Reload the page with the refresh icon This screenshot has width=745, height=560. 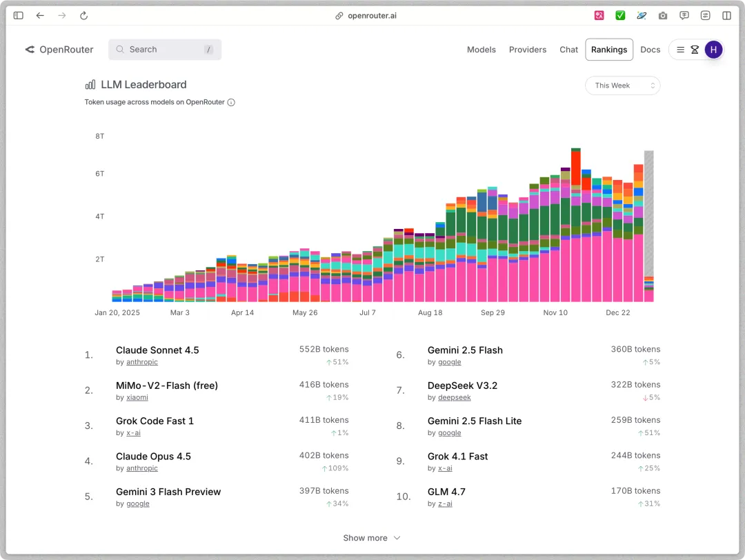pos(83,15)
